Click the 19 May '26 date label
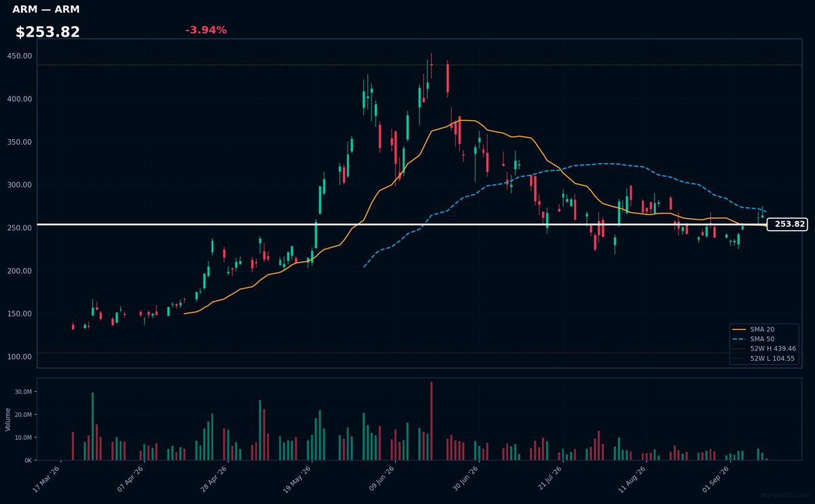 (297, 478)
